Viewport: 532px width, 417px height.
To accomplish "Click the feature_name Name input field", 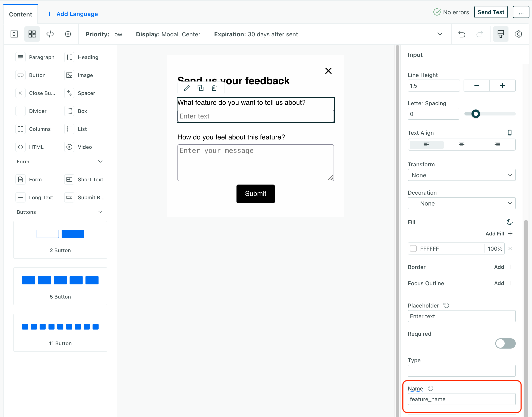I will [x=461, y=399].
